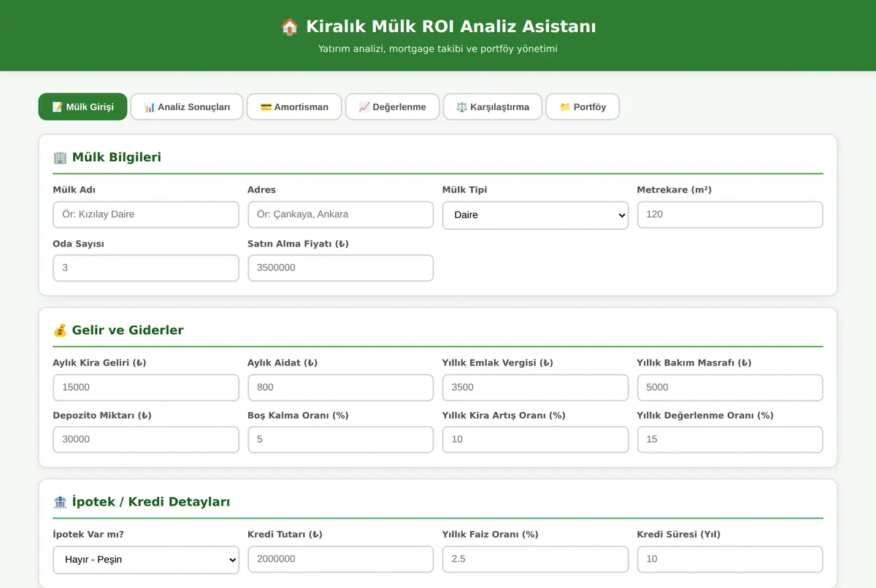Click the Gelir ve Giderler heading
The width and height of the screenshot is (876, 588).
pyautogui.click(x=128, y=330)
